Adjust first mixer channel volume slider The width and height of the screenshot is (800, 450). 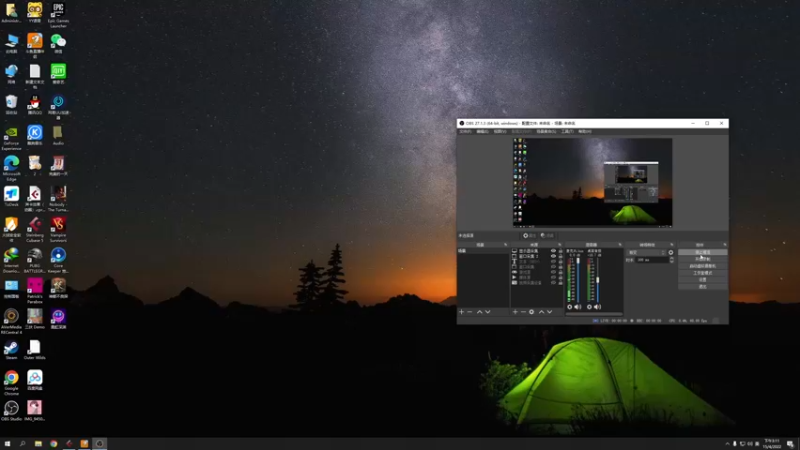coord(578,281)
